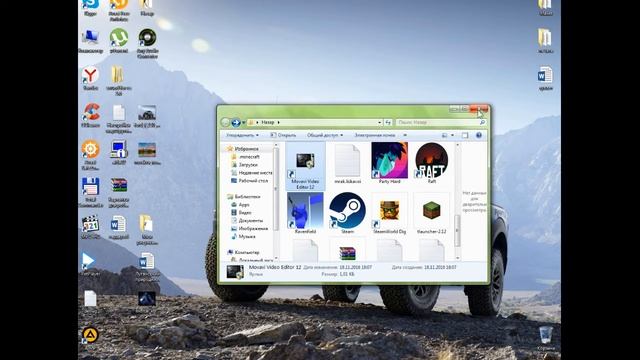Open Недавние места in navigation pane

[x=251, y=173]
